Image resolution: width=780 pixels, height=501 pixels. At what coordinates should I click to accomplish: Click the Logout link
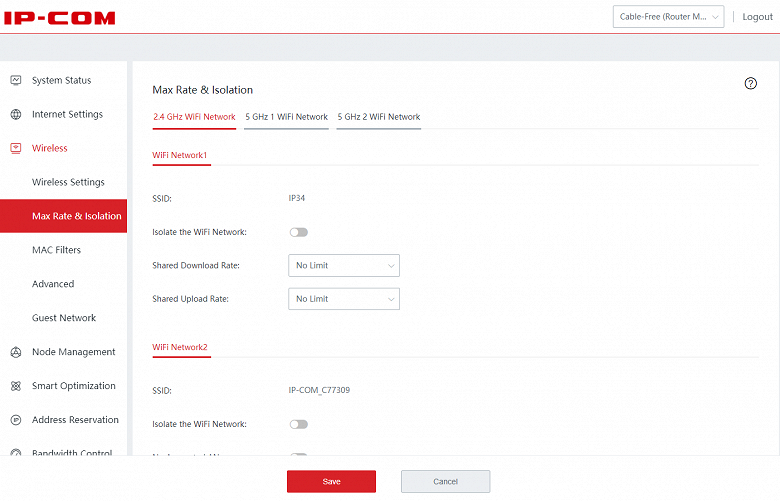click(x=757, y=17)
